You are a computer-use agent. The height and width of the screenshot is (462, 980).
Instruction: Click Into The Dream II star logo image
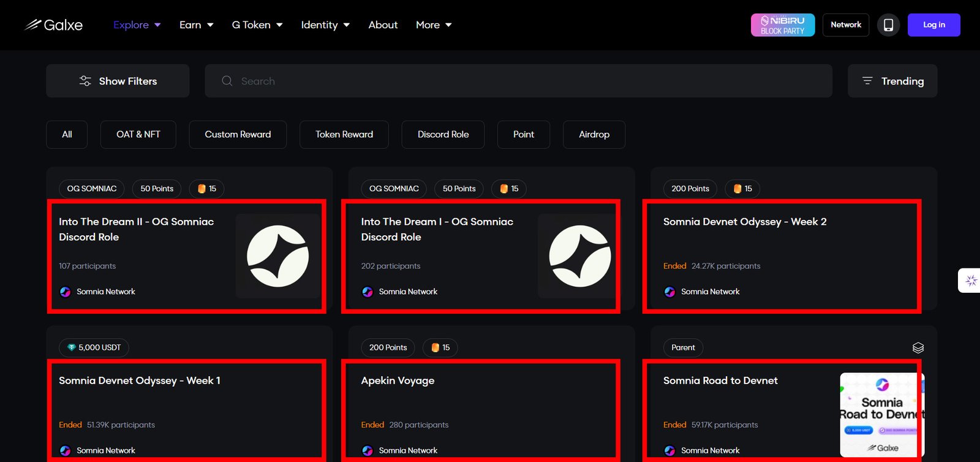point(277,256)
